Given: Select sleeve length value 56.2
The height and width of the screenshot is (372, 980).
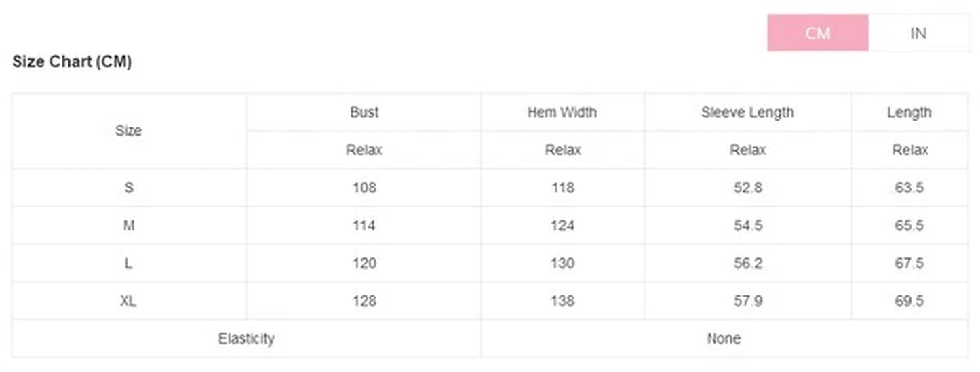Looking at the screenshot, I should coord(747,263).
